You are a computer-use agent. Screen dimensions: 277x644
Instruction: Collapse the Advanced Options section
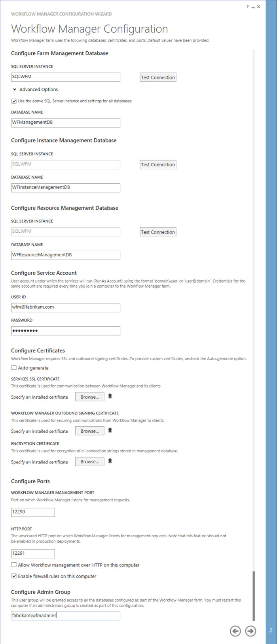[15, 90]
